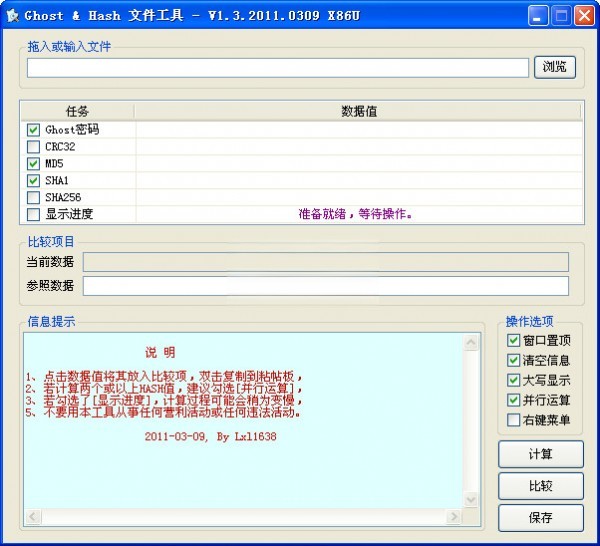This screenshot has width=600, height=546.
Task: Click the 浏览 browse button
Action: pos(555,67)
